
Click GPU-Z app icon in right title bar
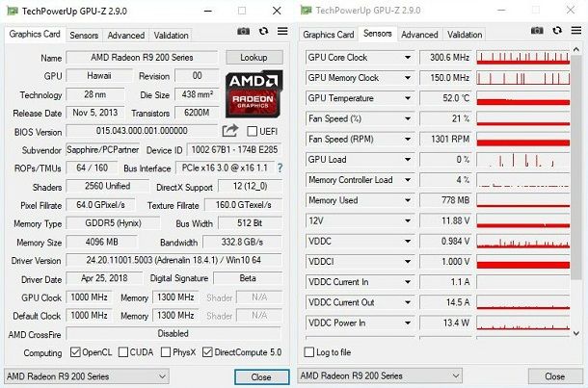pos(306,11)
